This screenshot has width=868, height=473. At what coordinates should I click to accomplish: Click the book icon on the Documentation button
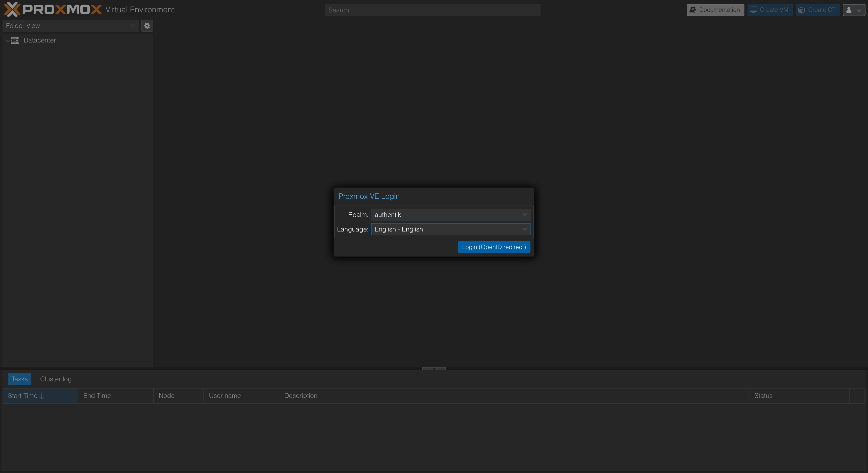(x=693, y=10)
